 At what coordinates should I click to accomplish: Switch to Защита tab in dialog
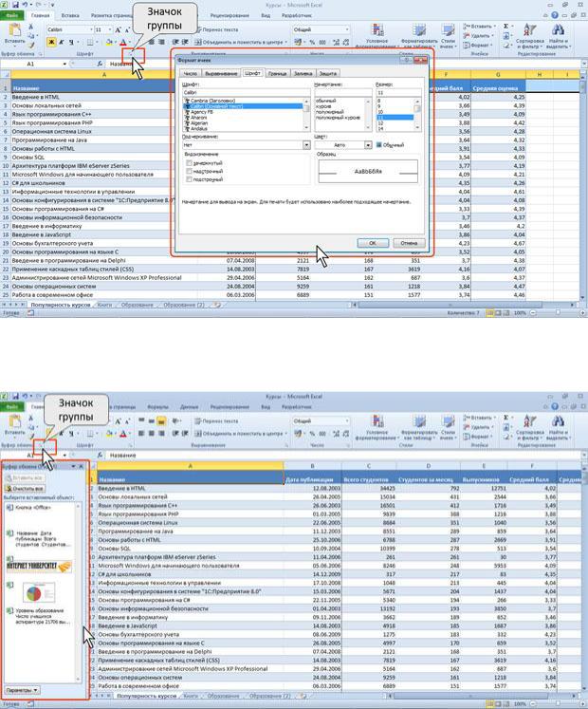pos(328,73)
